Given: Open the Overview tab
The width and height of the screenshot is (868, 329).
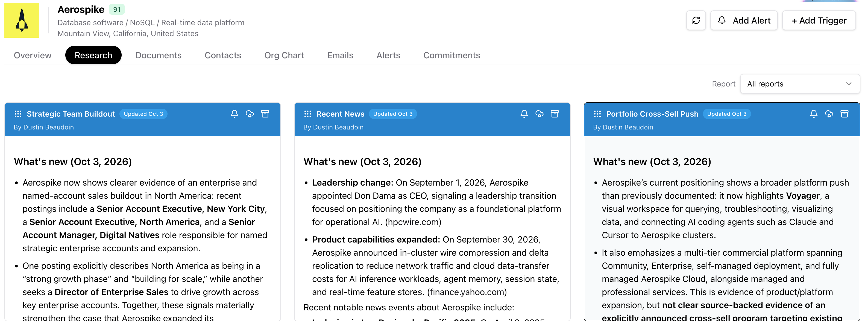Looking at the screenshot, I should pos(33,55).
